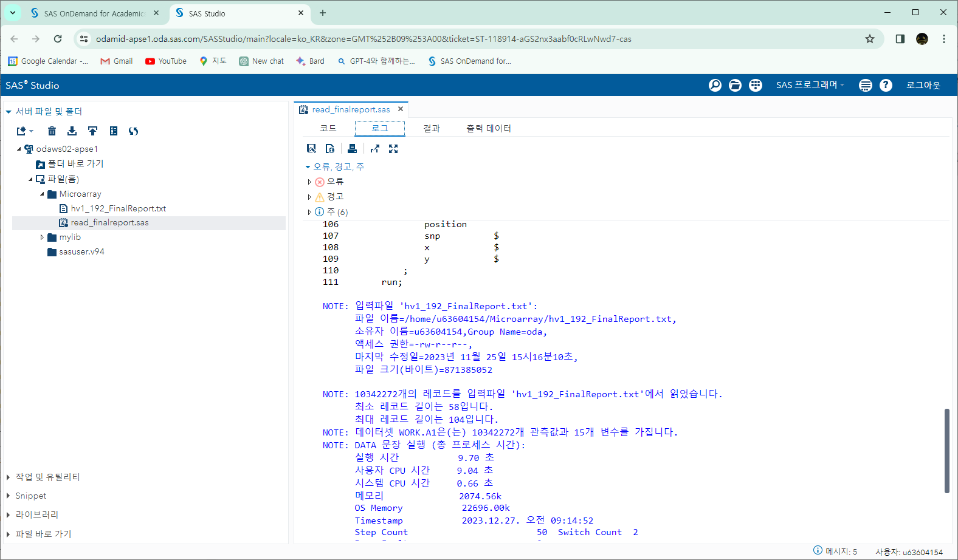Screen dimensions: 958x560
Task: Click the log vertical scrollbar thumb
Action: pos(946,451)
